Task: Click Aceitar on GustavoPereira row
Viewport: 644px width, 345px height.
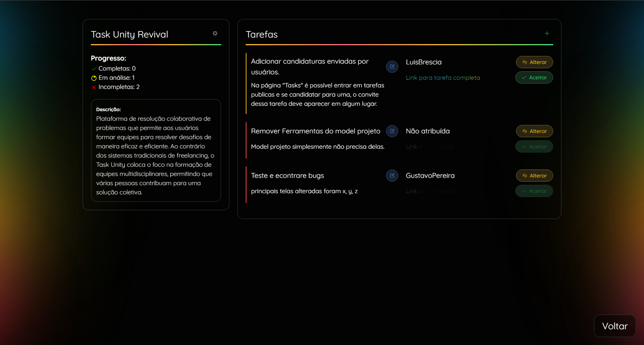Action: click(x=534, y=191)
